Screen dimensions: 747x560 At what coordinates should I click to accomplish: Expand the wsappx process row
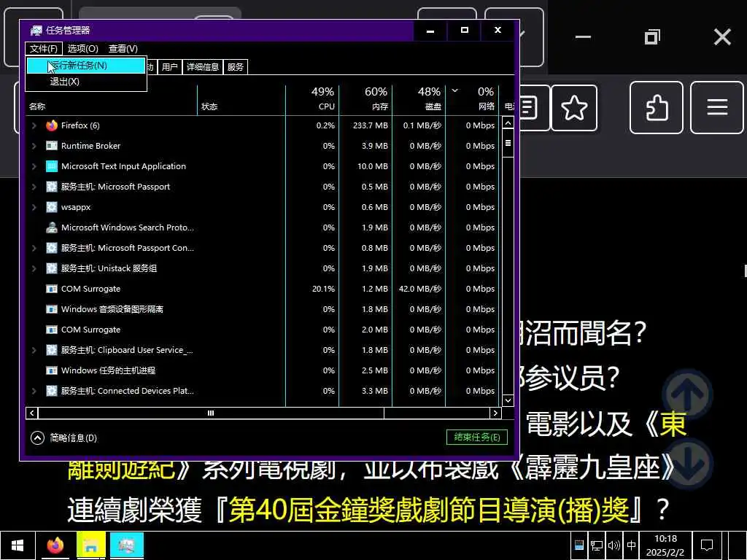(x=34, y=208)
